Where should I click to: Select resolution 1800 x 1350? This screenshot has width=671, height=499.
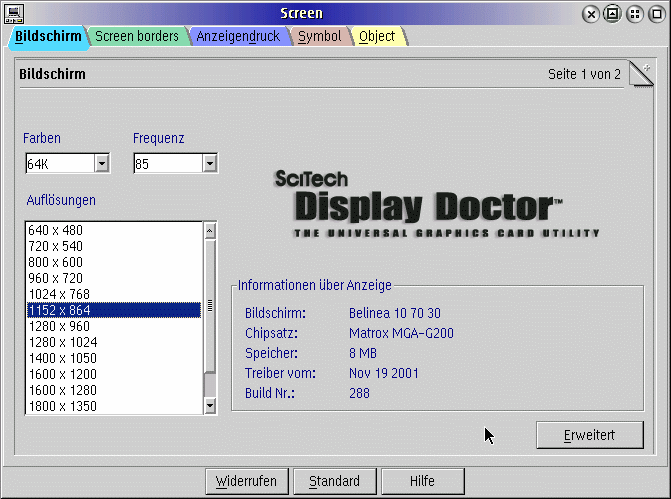[114, 406]
